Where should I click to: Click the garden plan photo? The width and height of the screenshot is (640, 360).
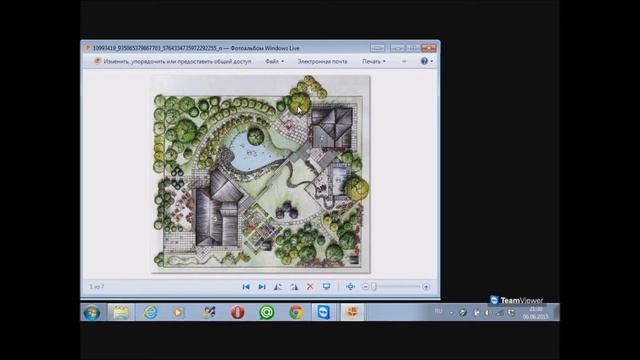(x=261, y=174)
